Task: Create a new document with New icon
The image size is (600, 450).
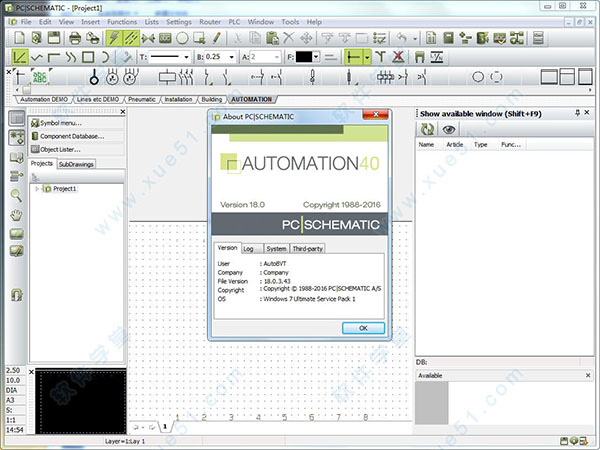Action: coord(19,38)
